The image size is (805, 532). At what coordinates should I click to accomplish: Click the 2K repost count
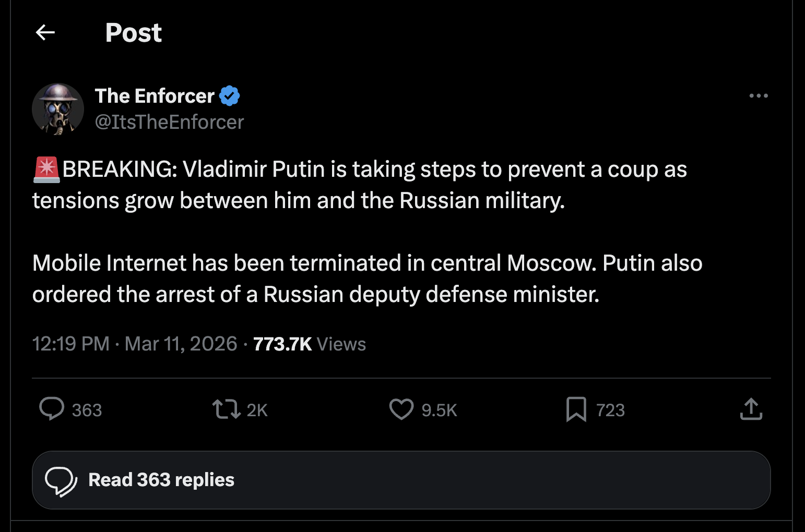tap(257, 410)
